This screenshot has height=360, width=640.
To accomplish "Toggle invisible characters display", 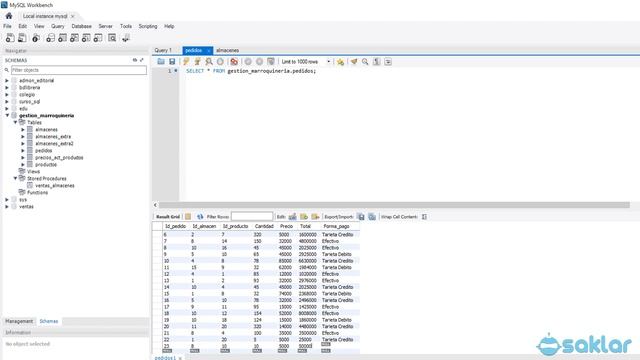I will (x=376, y=62).
